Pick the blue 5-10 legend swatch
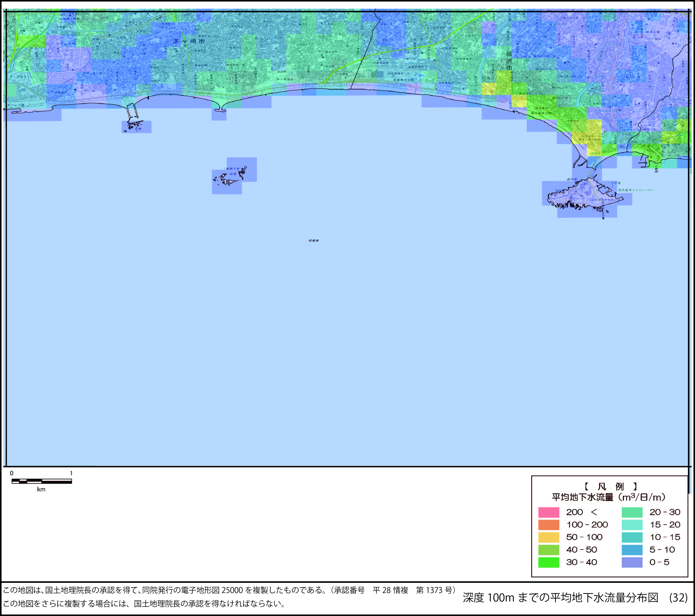This screenshot has width=695, height=616. click(x=632, y=550)
